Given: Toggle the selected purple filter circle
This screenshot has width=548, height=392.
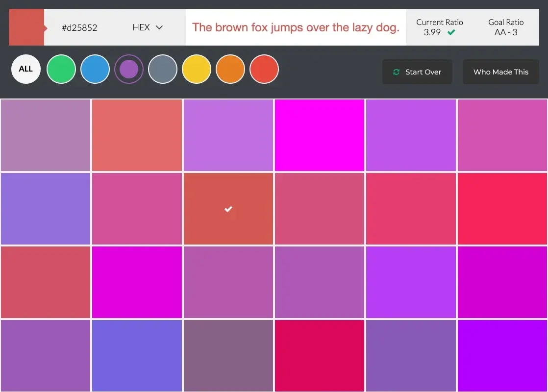Looking at the screenshot, I should (129, 69).
